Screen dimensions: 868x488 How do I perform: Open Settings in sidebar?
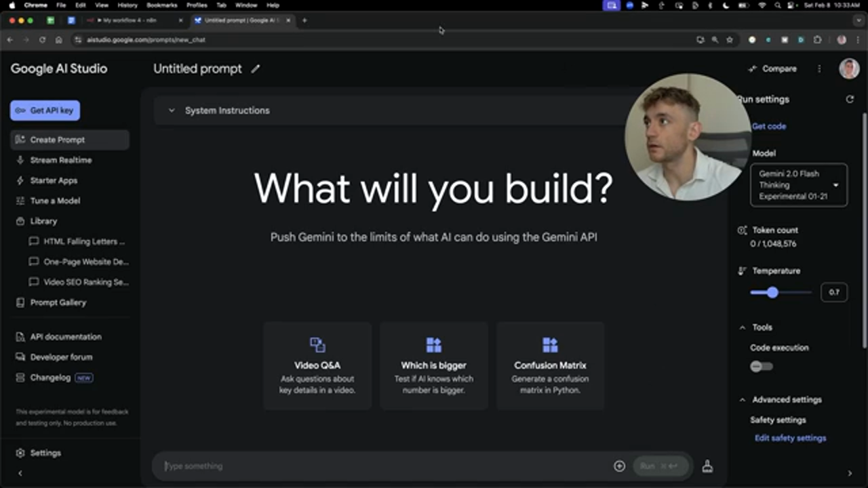click(45, 453)
